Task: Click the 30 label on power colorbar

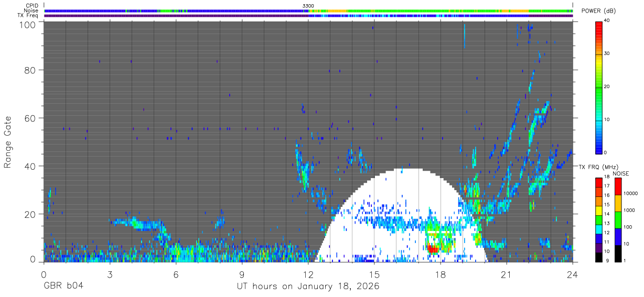Action: click(608, 54)
